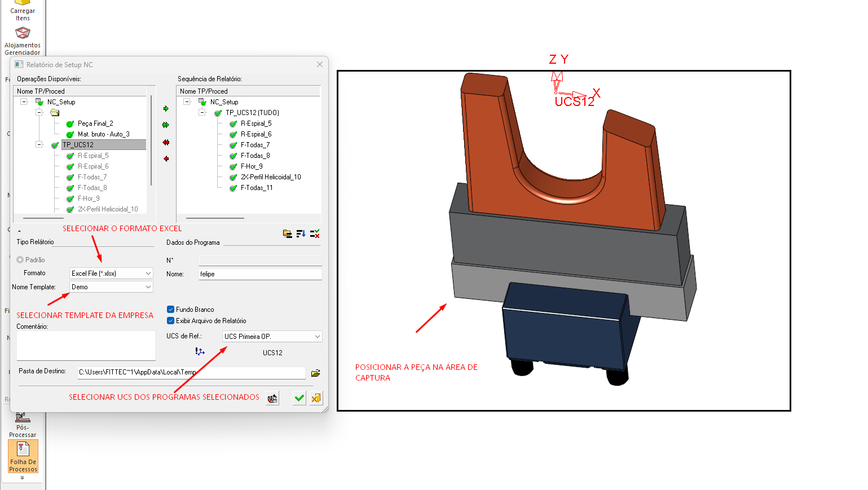This screenshot has width=868, height=490.
Task: Click the N° input field
Action: tap(260, 260)
